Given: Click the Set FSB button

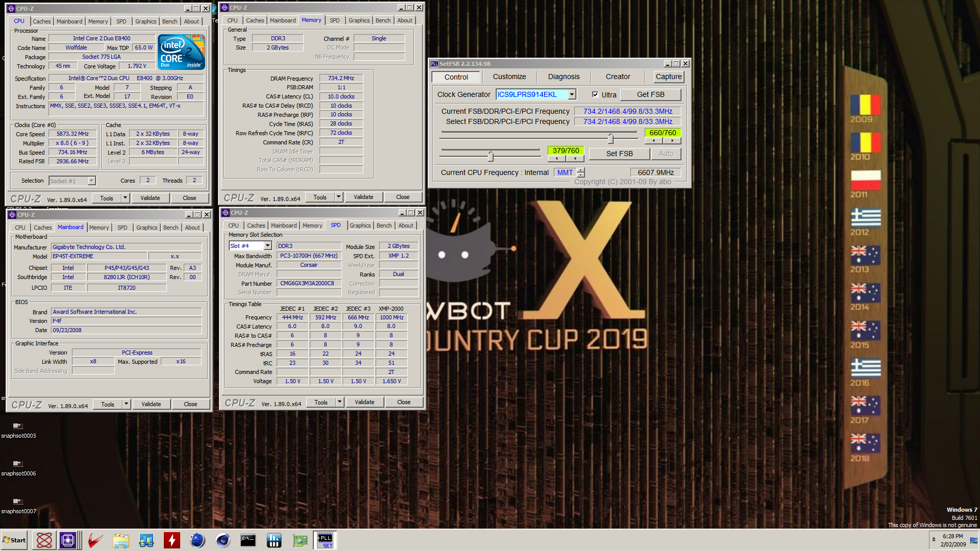Looking at the screenshot, I should click(619, 154).
